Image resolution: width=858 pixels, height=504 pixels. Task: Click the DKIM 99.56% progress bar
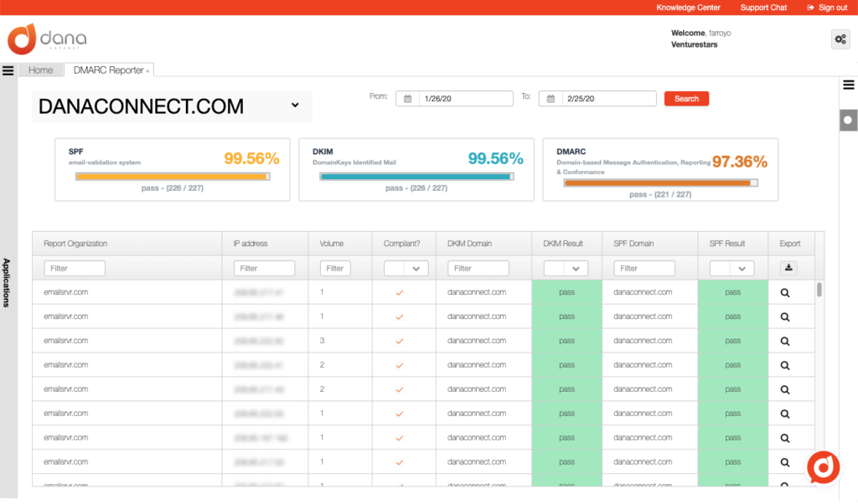tap(416, 177)
